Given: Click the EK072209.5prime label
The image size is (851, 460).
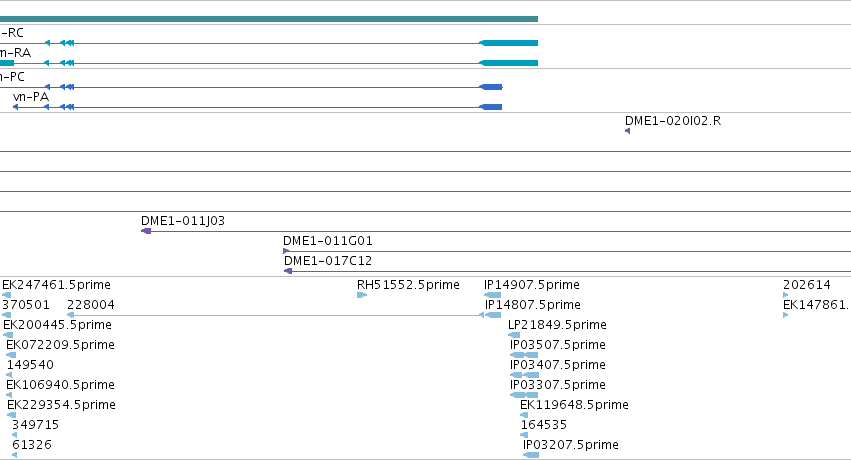Looking at the screenshot, I should 60,345.
